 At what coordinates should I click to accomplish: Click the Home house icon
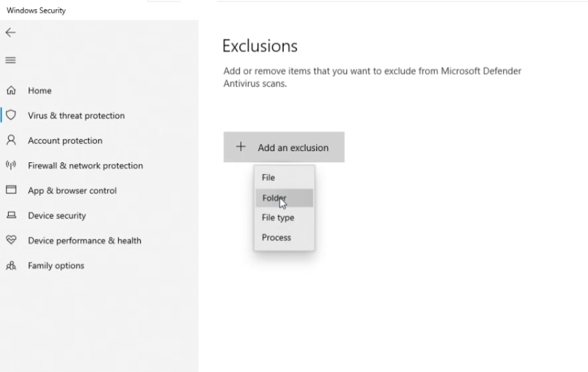coord(11,90)
